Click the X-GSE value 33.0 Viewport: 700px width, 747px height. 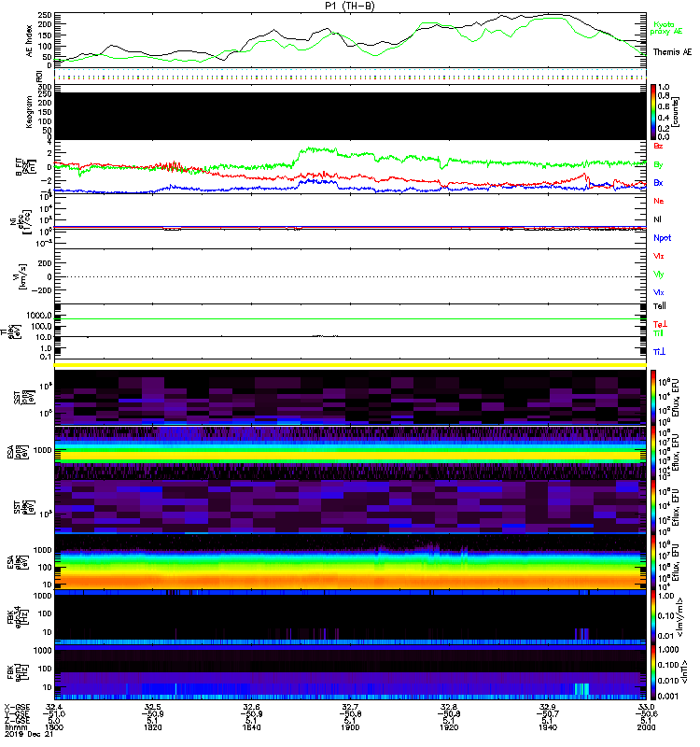click(x=646, y=707)
